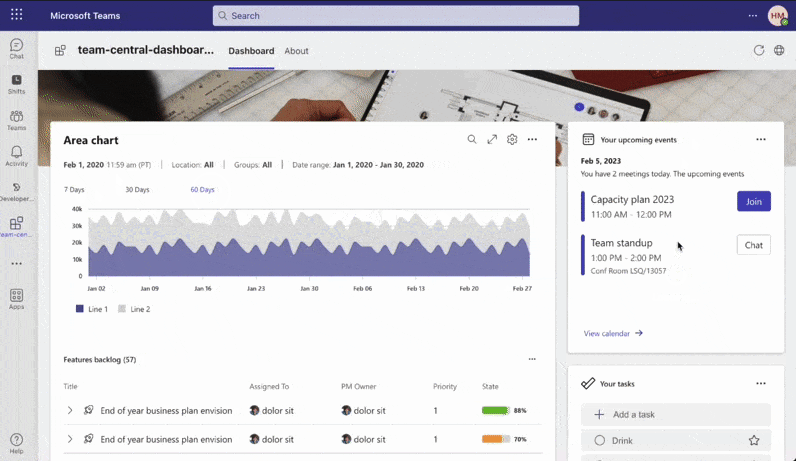Click the dashboard app icon beside title

60,50
